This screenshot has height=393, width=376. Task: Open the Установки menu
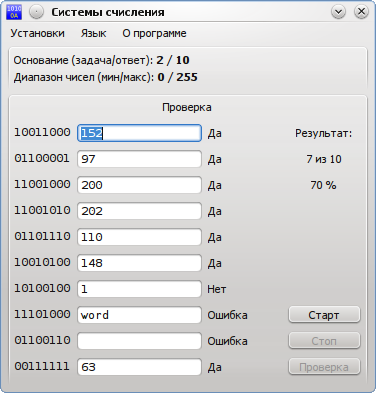coord(37,33)
